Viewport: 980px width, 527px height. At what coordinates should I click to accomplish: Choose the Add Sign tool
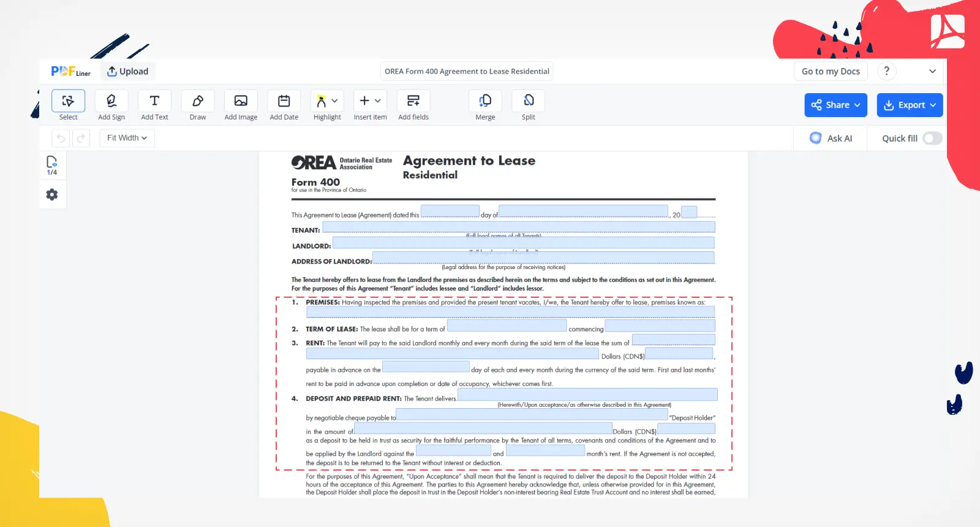pyautogui.click(x=111, y=105)
